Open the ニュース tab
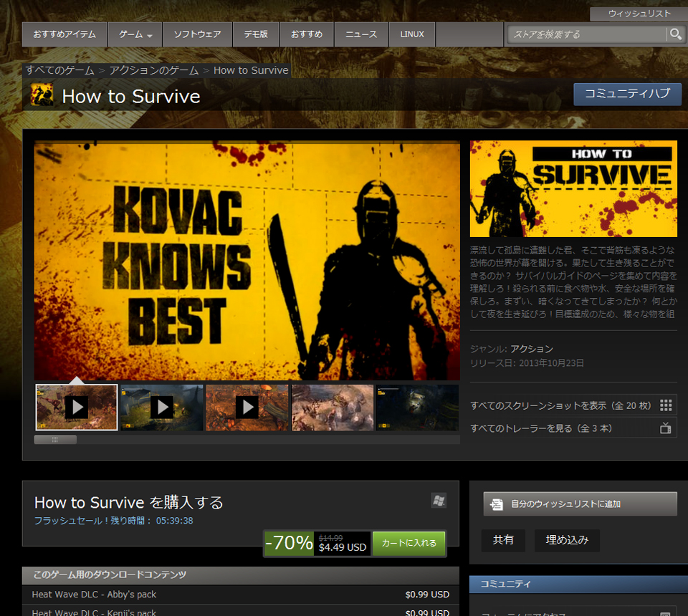Viewport: 688px width, 616px height. (361, 34)
